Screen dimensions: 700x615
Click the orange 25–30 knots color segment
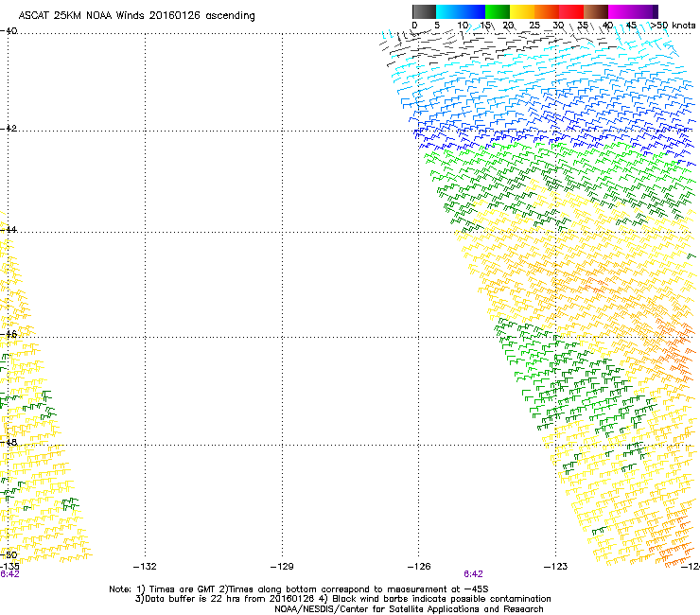(x=547, y=11)
